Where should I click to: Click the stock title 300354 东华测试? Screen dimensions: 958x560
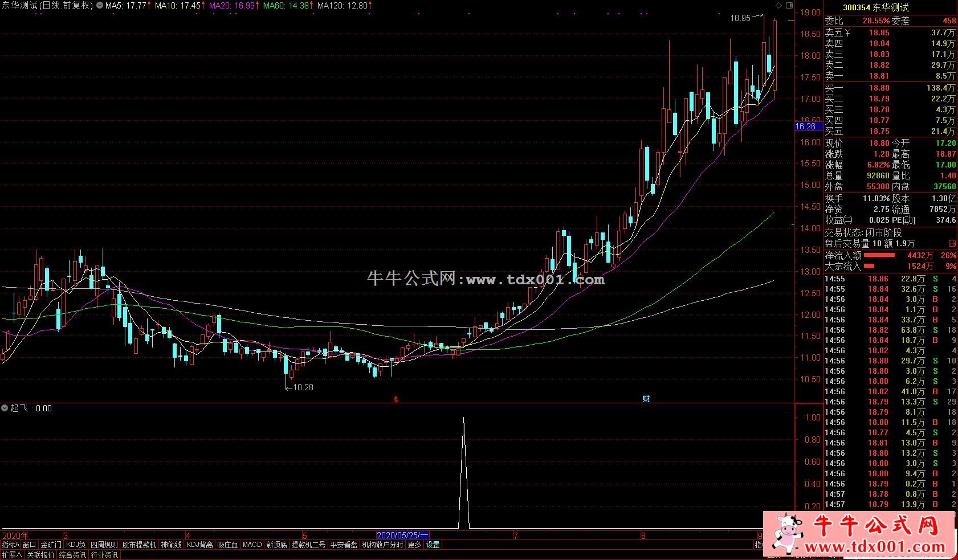point(875,7)
